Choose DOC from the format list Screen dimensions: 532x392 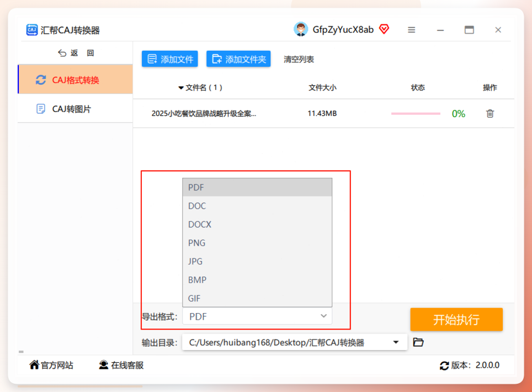(x=257, y=206)
